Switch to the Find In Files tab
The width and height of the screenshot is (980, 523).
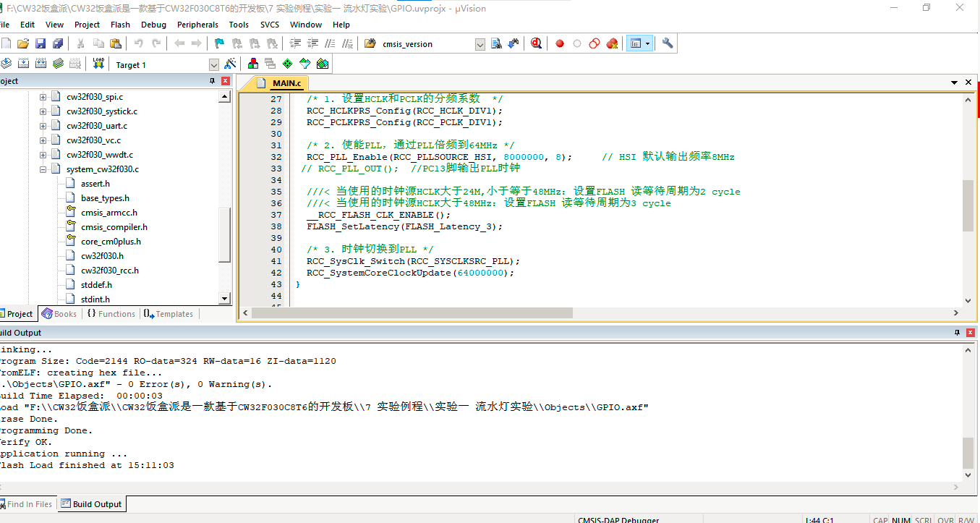tap(27, 504)
